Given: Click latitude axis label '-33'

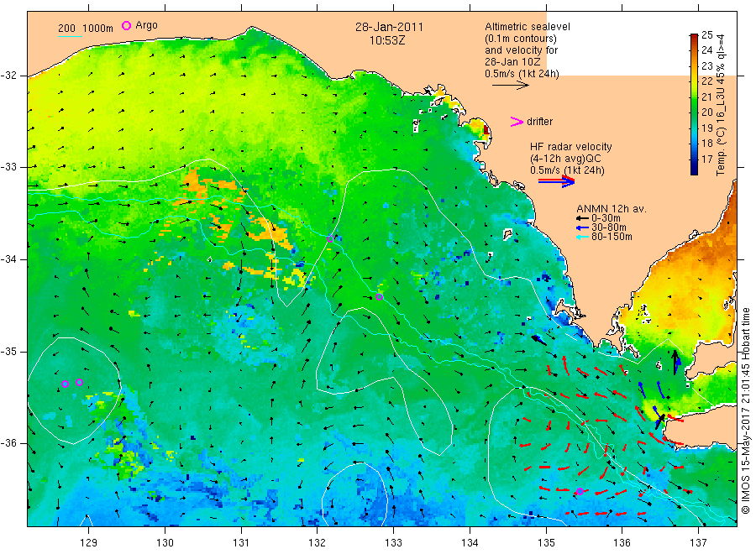Looking at the screenshot, I should pos(8,167).
